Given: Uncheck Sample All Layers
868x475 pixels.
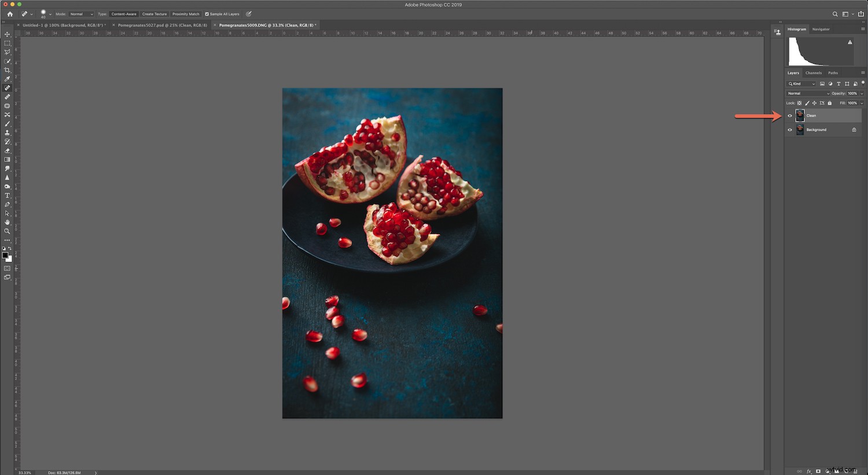Looking at the screenshot, I should pyautogui.click(x=208, y=14).
